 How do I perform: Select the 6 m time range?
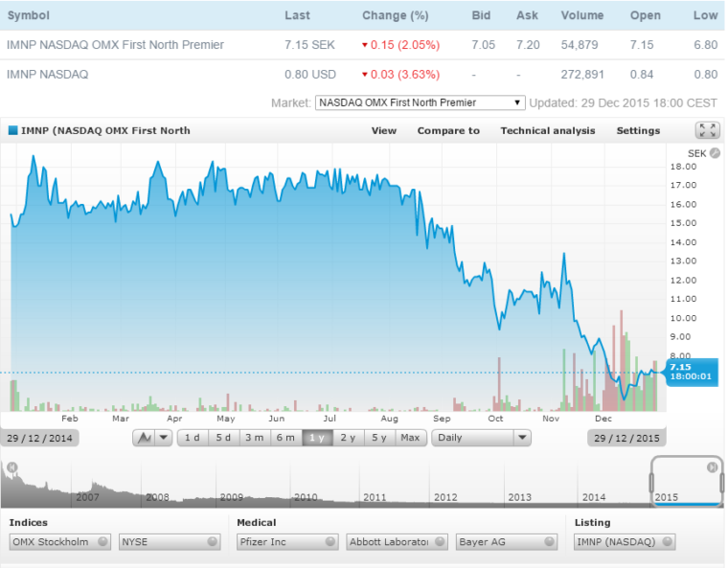click(285, 438)
